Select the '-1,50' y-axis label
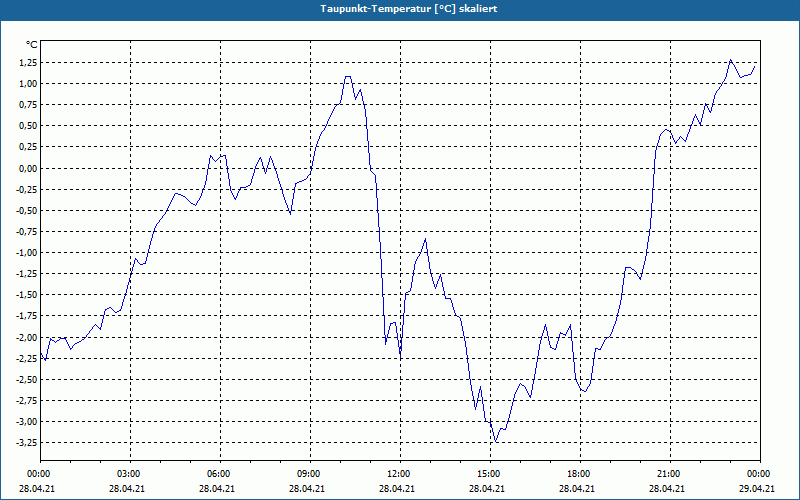The image size is (800, 500). 27,295
